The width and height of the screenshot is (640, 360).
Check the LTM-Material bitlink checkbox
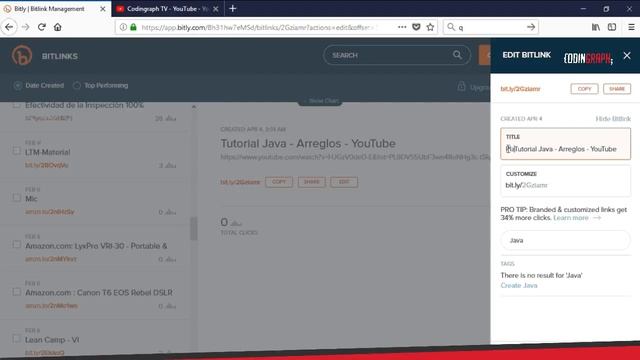click(x=16, y=151)
